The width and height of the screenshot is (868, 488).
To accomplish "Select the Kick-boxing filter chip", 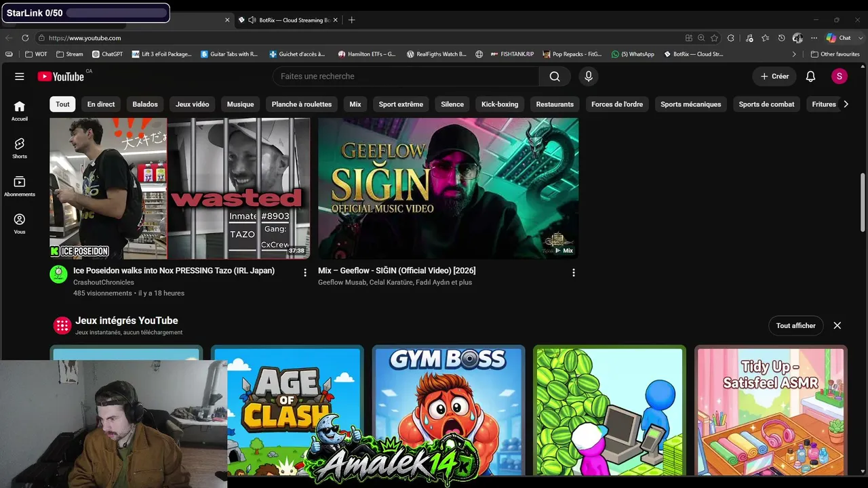I will [x=500, y=104].
